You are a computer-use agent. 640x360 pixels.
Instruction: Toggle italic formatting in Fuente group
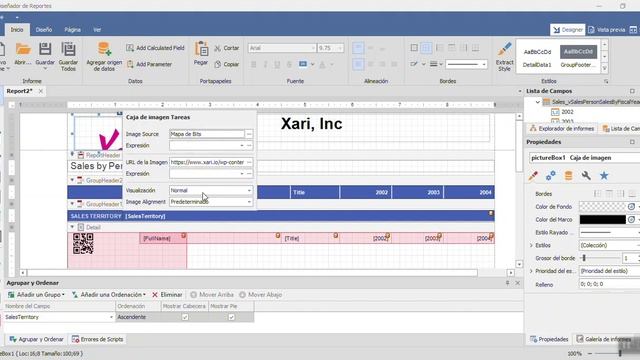coord(265,64)
